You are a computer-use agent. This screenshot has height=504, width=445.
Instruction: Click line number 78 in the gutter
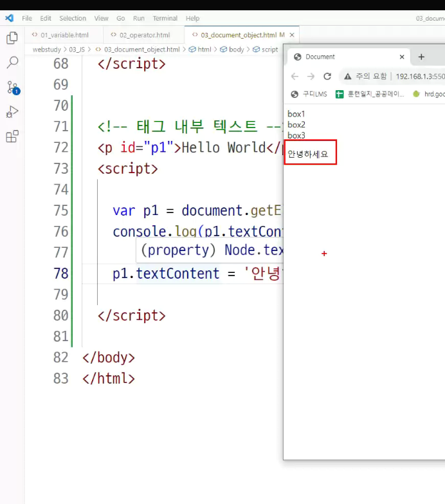pyautogui.click(x=61, y=274)
